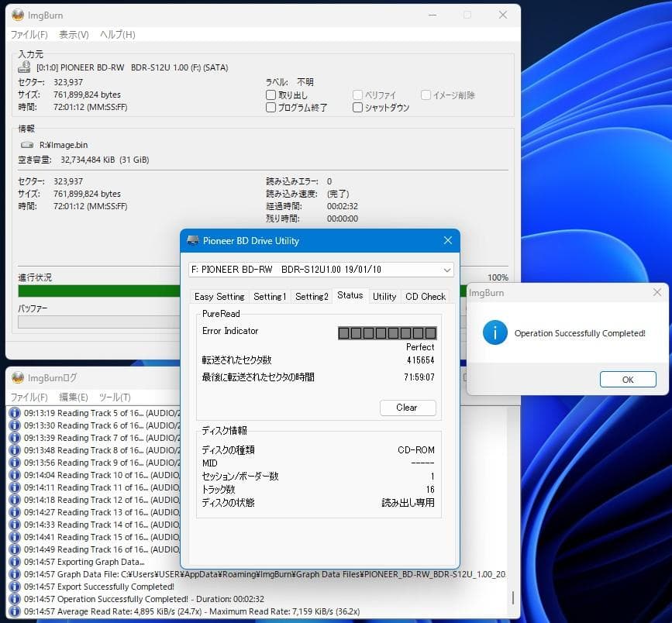Open the drive selection dropdown in Pioneer utility
The width and height of the screenshot is (672, 623).
(447, 270)
